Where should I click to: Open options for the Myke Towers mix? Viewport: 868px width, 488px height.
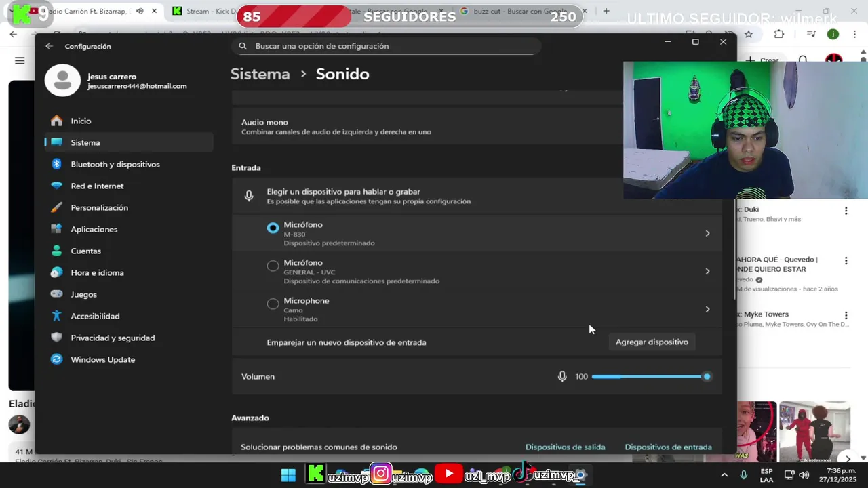click(x=846, y=315)
